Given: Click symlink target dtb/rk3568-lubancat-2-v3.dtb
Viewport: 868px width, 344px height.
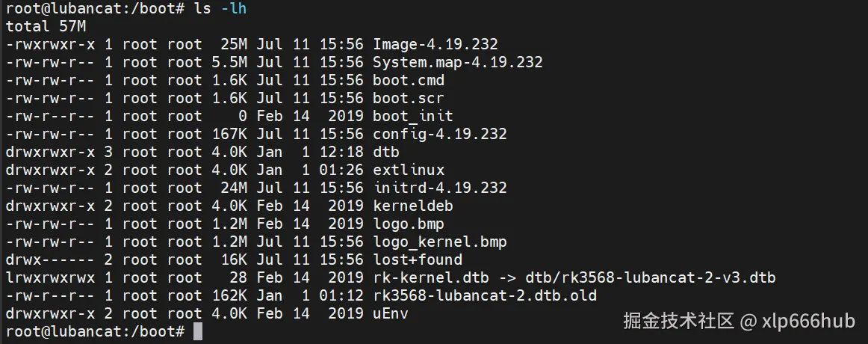Looking at the screenshot, I should (651, 277).
